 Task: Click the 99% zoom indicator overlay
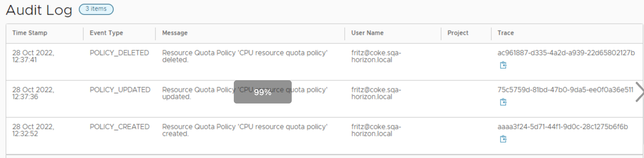click(x=262, y=92)
